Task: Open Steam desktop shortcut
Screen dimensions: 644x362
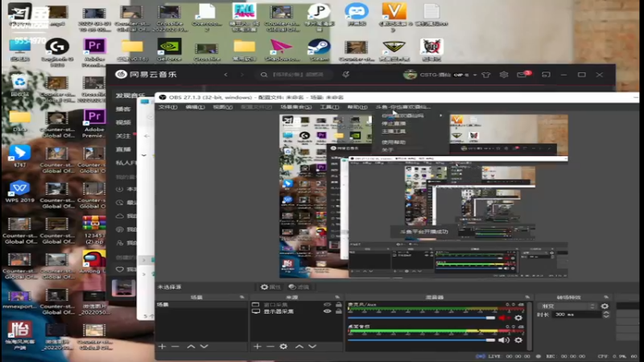Action: click(x=319, y=51)
